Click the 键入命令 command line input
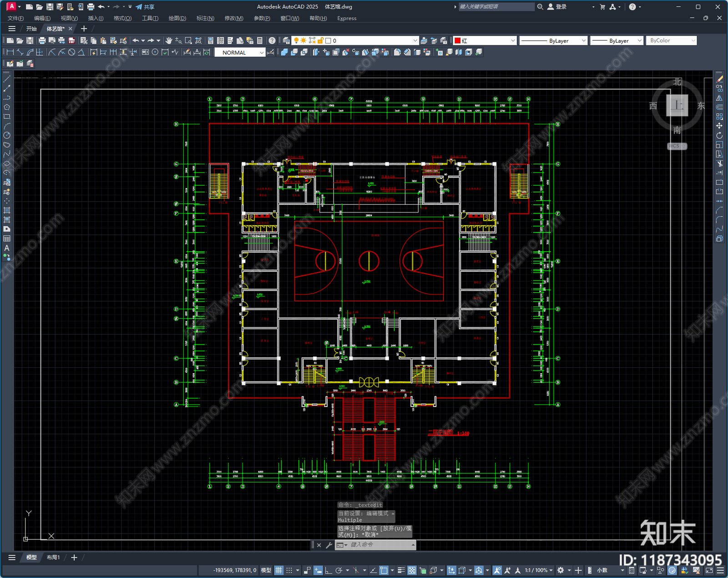728x578 pixels. pos(379,545)
